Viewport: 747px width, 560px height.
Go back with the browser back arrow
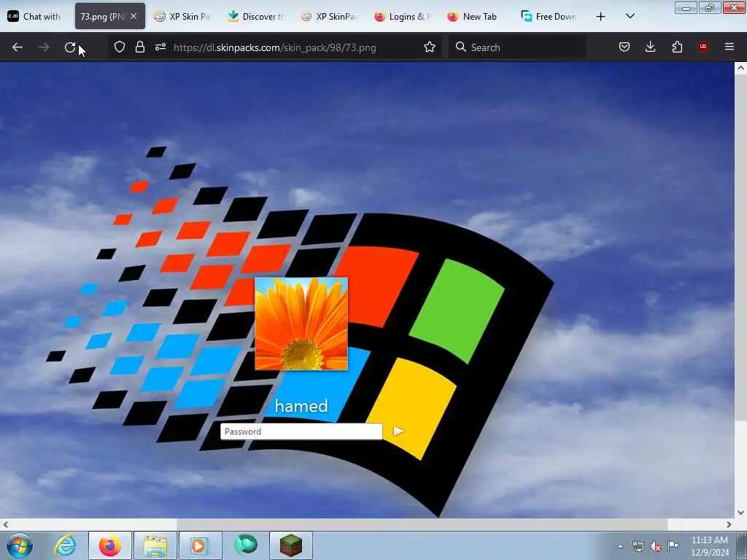tap(18, 47)
